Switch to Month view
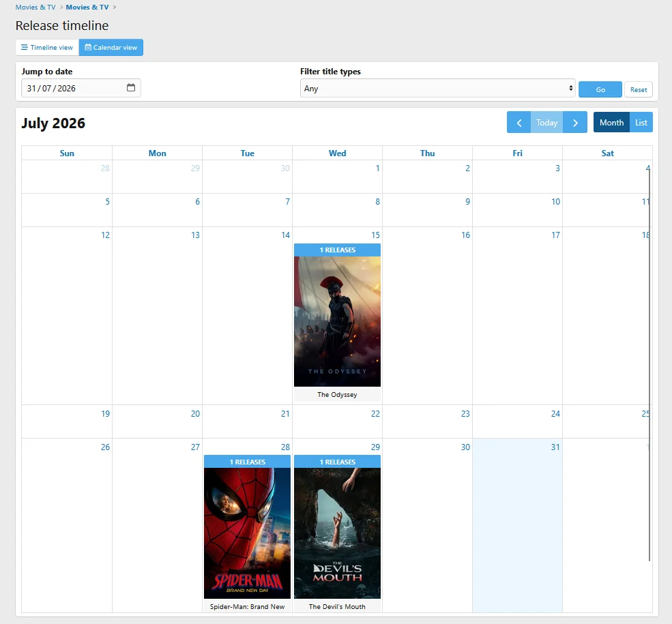 click(611, 123)
